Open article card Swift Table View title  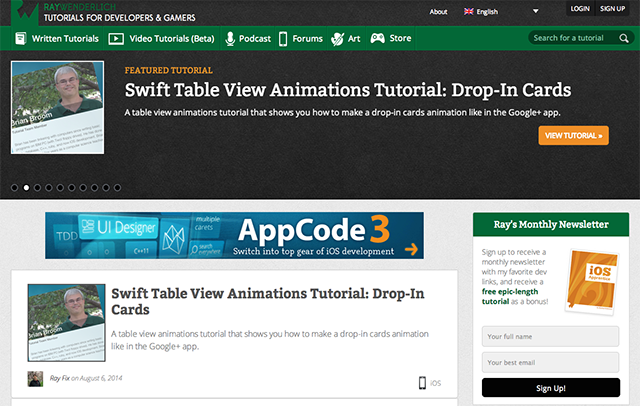pos(268,301)
